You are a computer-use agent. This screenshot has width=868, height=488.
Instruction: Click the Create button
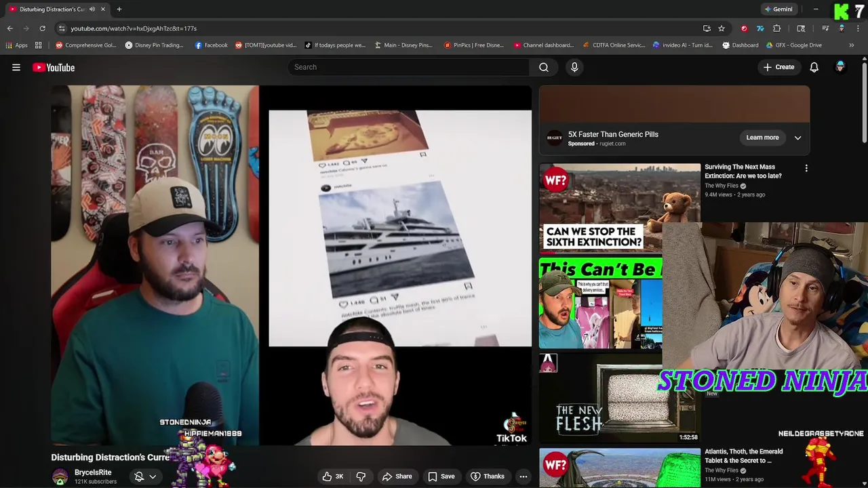(x=778, y=67)
